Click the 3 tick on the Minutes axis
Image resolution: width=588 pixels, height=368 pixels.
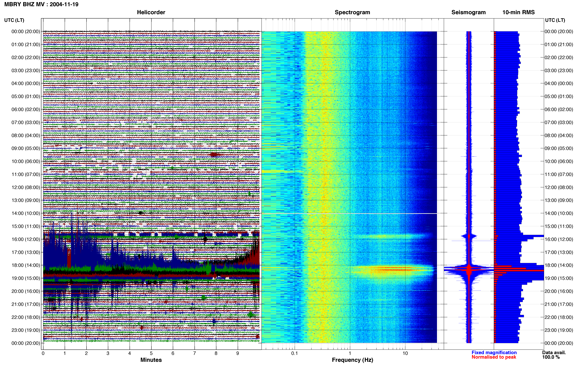(x=108, y=353)
